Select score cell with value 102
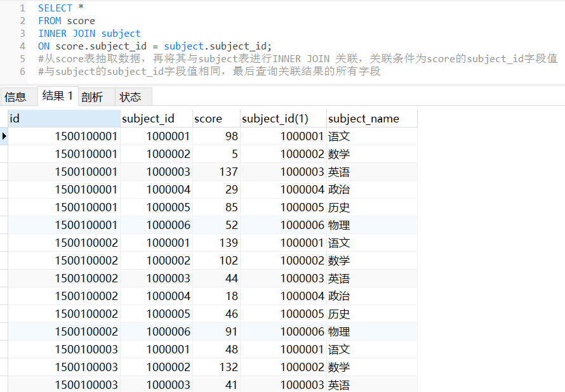This screenshot has height=392, width=565. click(x=216, y=261)
